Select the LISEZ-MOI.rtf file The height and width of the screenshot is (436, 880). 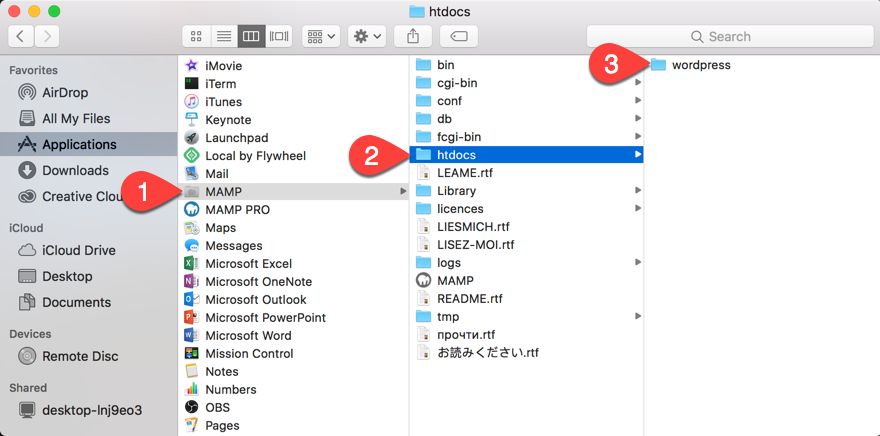(526, 245)
